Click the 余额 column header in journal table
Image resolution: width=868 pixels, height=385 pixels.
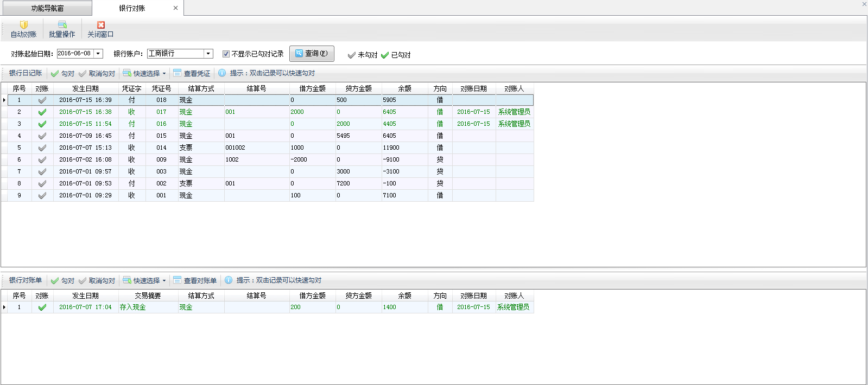pyautogui.click(x=404, y=88)
